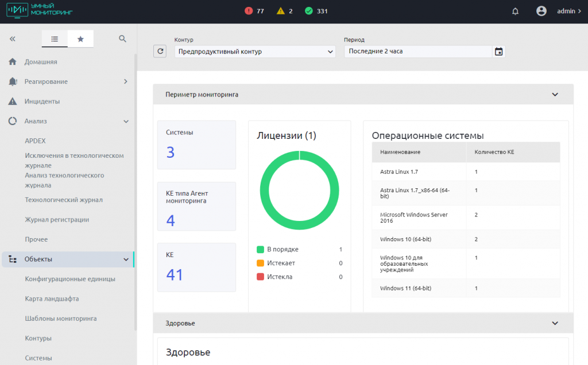Click the red critical alerts counter 77
The width and height of the screenshot is (588, 365).
click(254, 11)
